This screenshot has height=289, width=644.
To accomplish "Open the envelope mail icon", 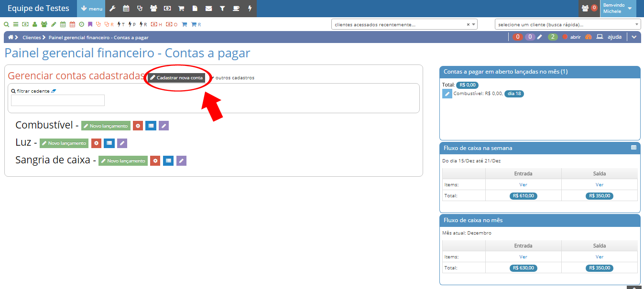I will pyautogui.click(x=208, y=9).
